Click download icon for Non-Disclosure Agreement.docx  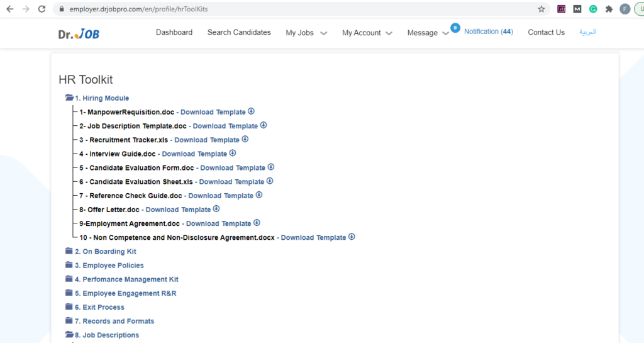pos(352,237)
